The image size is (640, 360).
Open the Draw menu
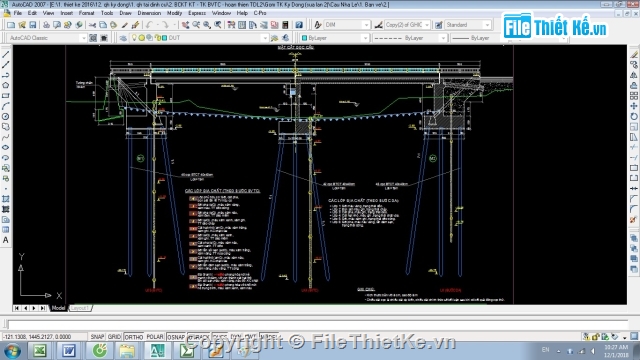pos(125,13)
